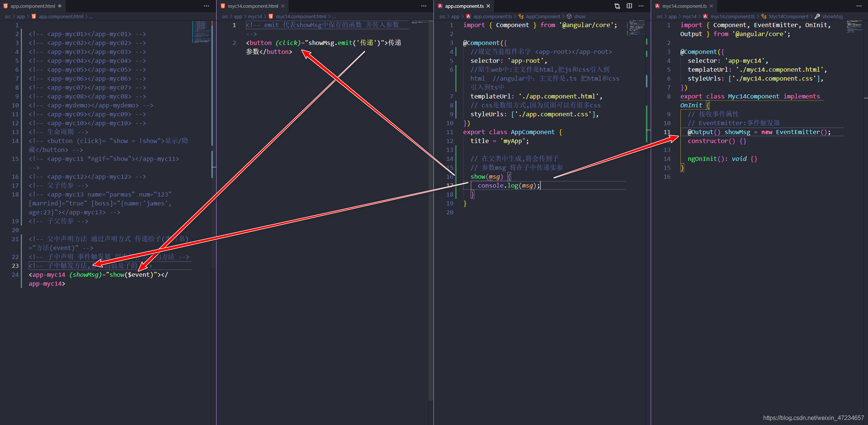
Task: Switch to the myc14.component.ts tab
Action: click(684, 6)
